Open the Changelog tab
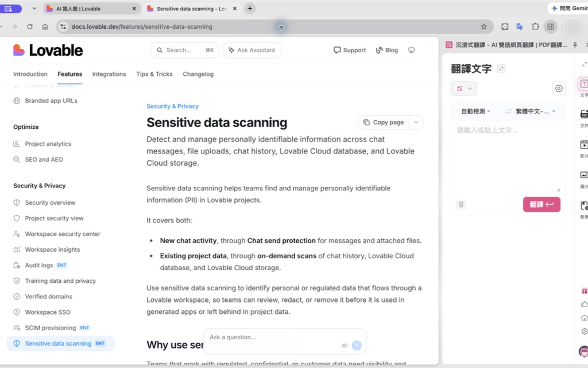 (198, 74)
